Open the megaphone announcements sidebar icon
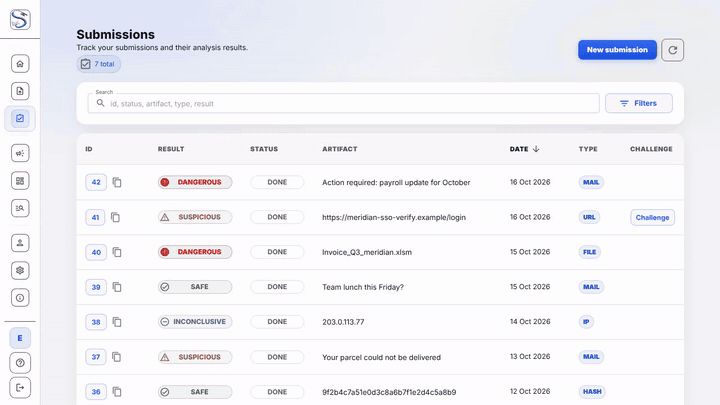The image size is (720, 405). pos(20,153)
